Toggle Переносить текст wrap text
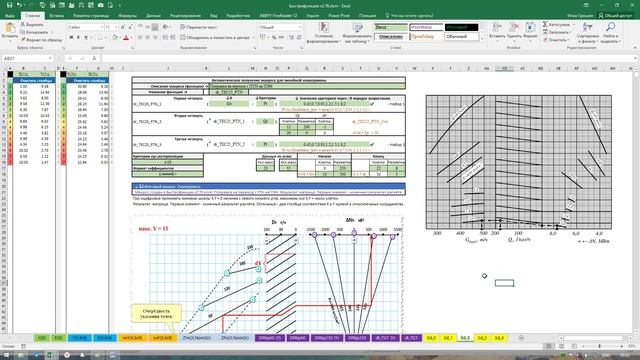Screen dimensions: 640x360 199,27
